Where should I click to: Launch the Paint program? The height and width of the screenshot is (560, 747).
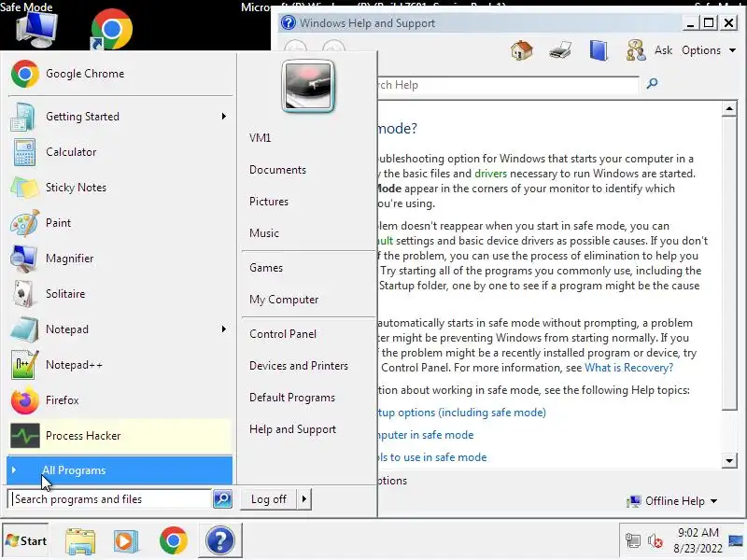pyautogui.click(x=120, y=223)
